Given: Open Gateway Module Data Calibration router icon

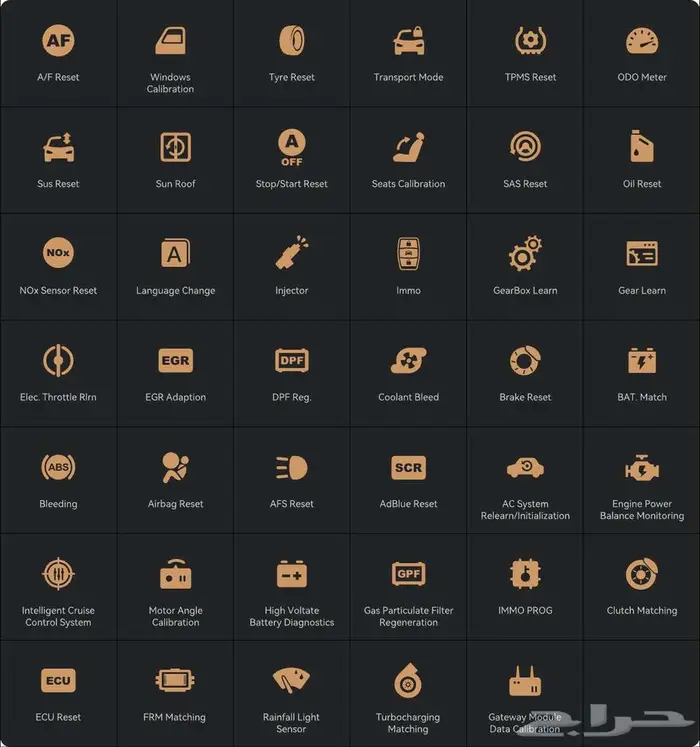Looking at the screenshot, I should 525,681.
